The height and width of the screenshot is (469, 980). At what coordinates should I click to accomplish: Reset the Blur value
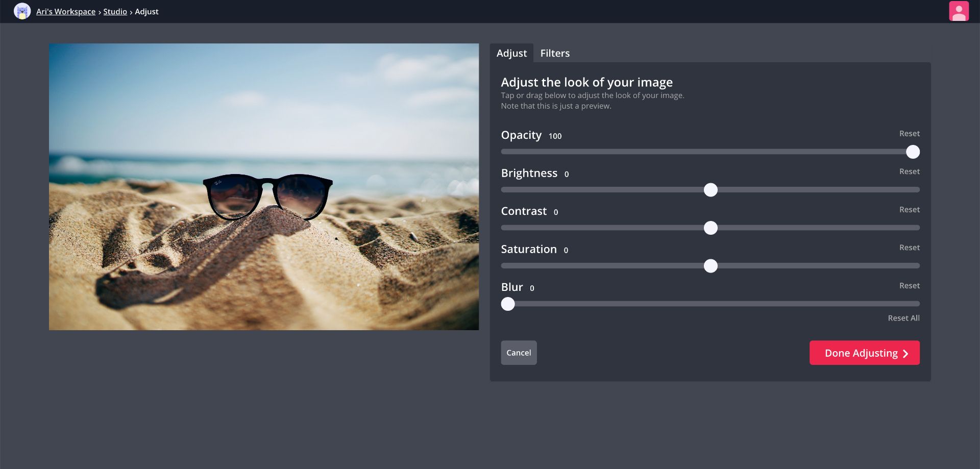(x=910, y=285)
